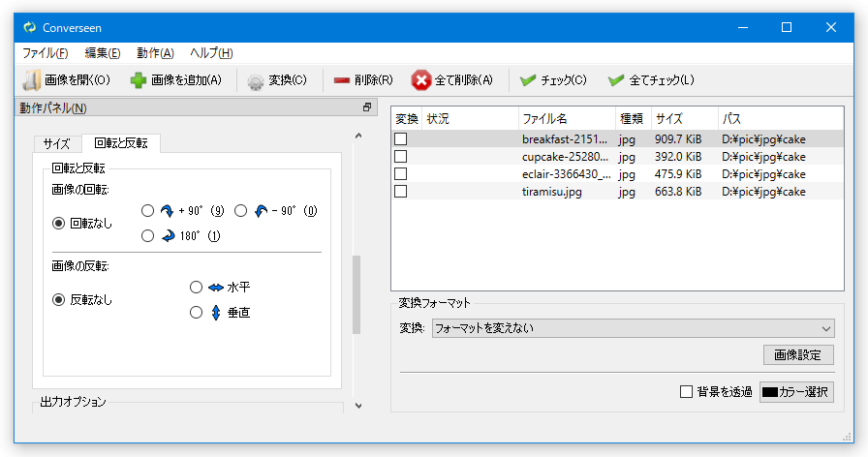
Task: Click the 状況 column header
Action: tap(470, 118)
